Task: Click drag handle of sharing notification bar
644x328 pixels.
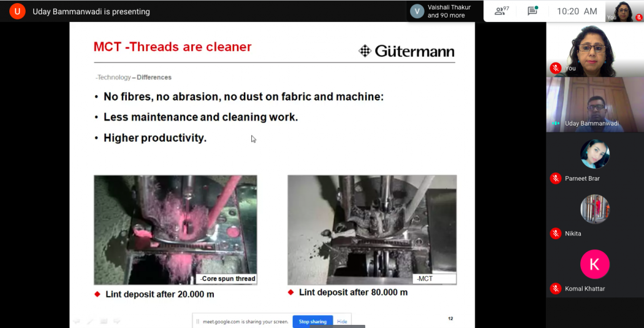Action: click(x=198, y=321)
